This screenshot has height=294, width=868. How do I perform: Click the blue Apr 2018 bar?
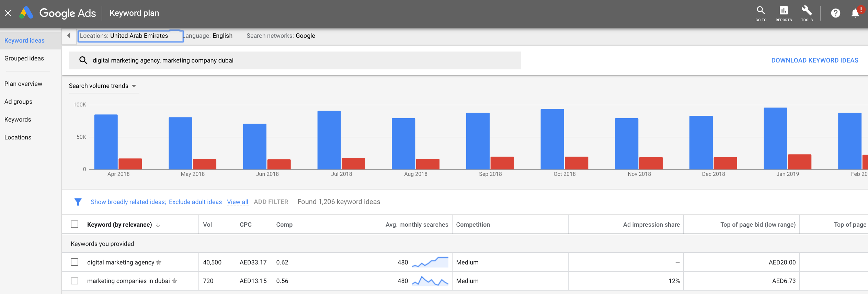[106, 142]
